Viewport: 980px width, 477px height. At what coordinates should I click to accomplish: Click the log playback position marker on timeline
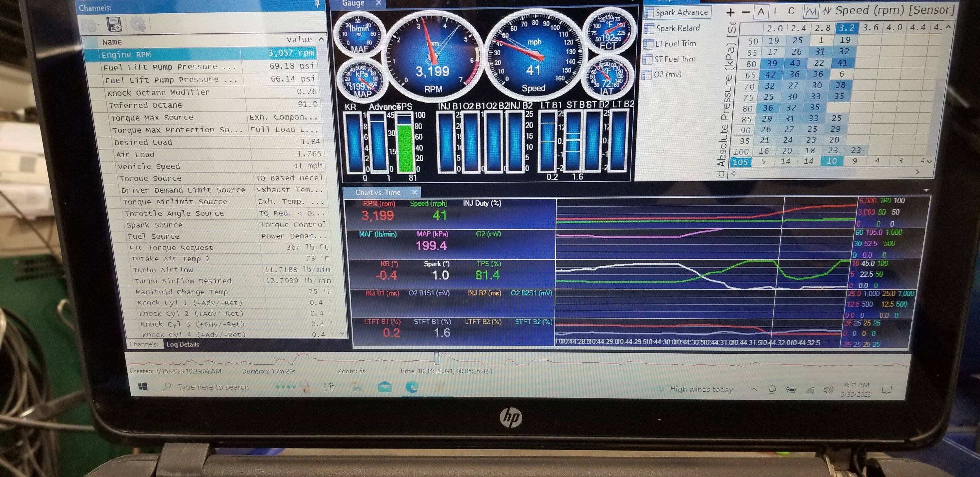coord(437,358)
